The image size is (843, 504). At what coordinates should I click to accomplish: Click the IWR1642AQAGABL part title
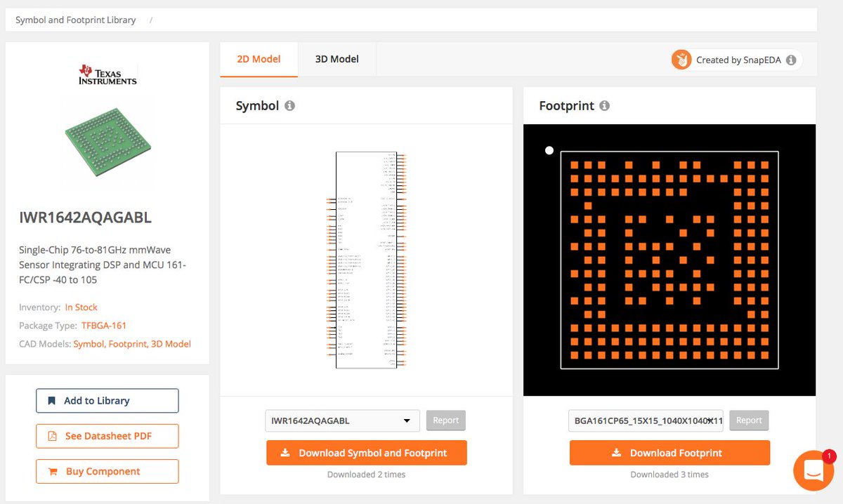(x=86, y=218)
